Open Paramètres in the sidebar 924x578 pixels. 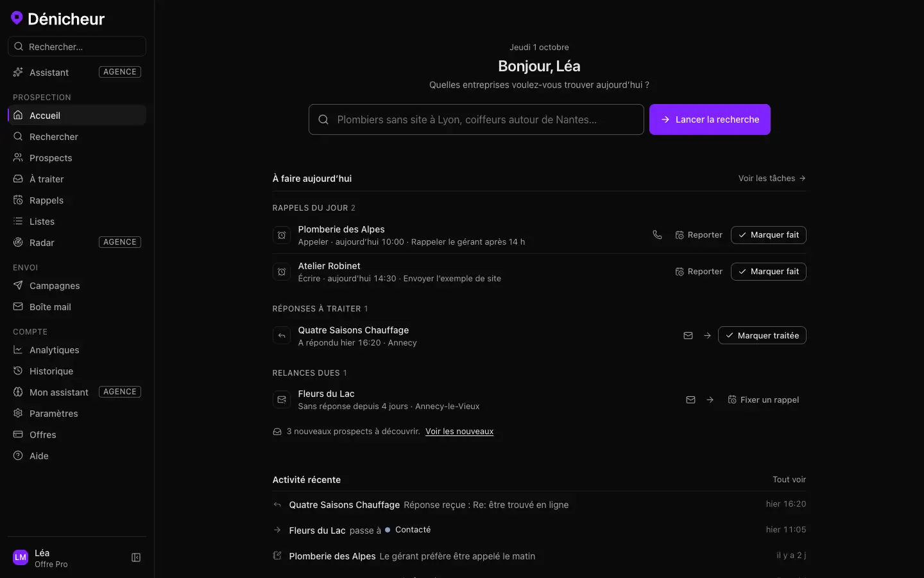click(77, 414)
